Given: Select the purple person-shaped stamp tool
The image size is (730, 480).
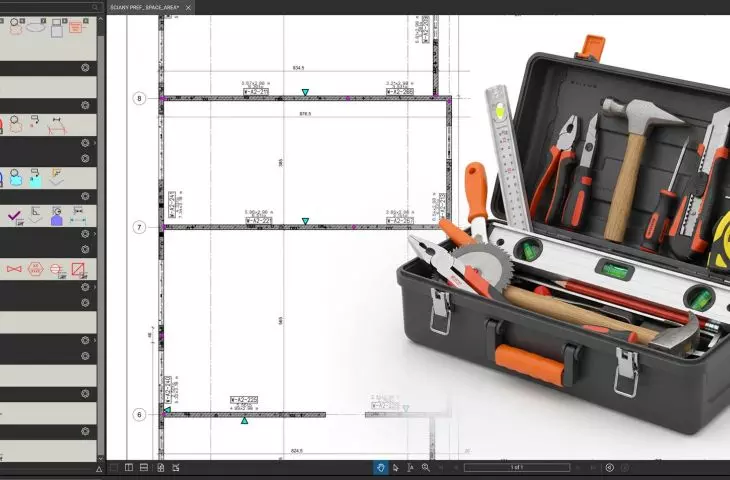Looking at the screenshot, I should pos(56,216).
